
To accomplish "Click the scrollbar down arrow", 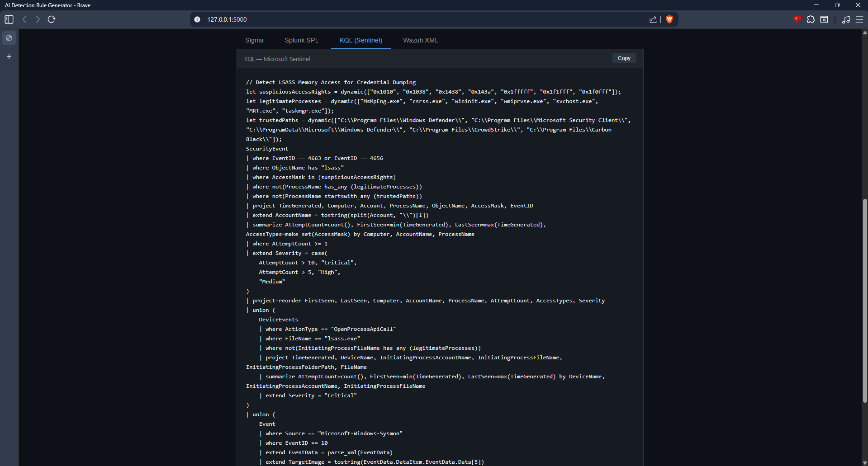I will coord(865,463).
